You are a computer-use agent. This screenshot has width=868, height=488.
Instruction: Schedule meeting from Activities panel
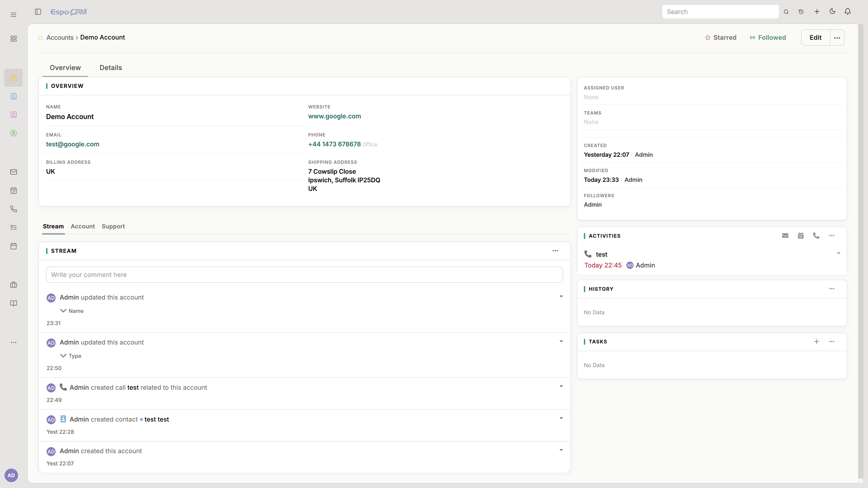pyautogui.click(x=801, y=236)
